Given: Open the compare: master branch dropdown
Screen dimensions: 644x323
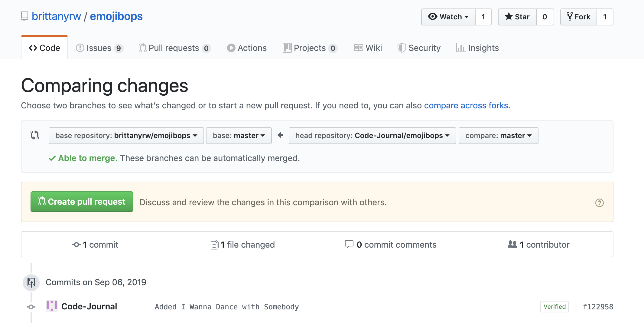Looking at the screenshot, I should coord(498,136).
